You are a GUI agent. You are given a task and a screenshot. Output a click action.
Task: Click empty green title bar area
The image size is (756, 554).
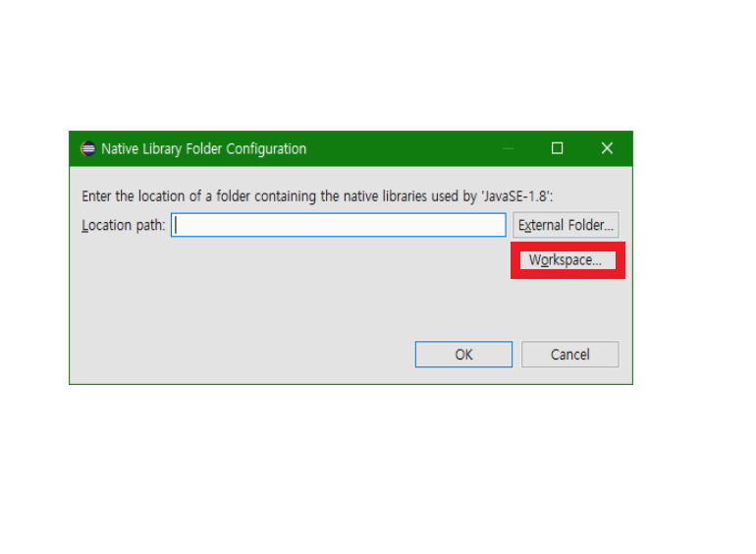pos(405,148)
